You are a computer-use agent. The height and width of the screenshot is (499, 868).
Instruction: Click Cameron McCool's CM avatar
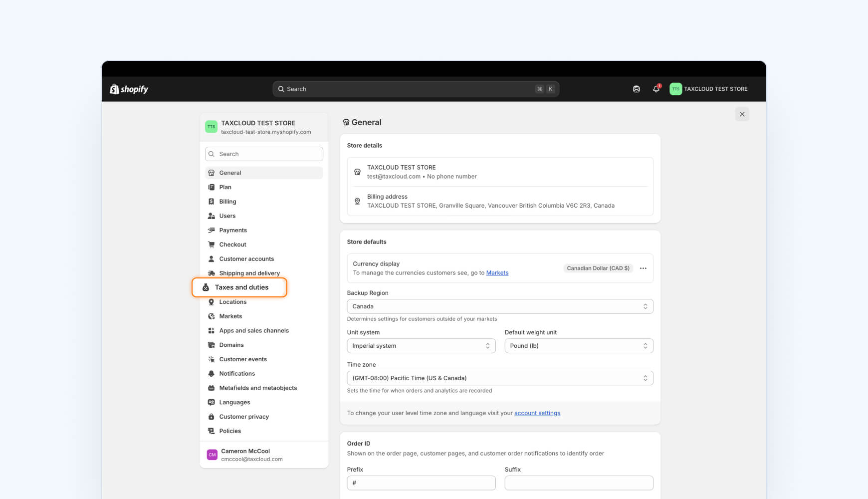point(212,455)
